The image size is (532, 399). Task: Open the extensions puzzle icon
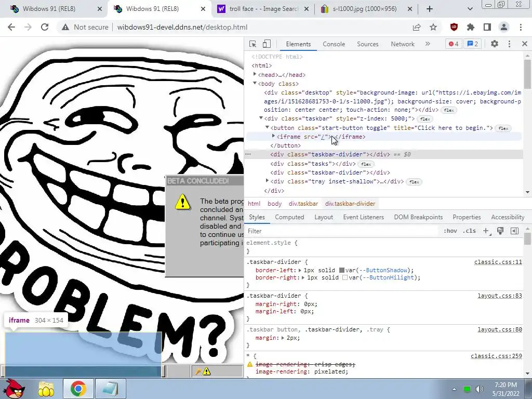click(471, 27)
